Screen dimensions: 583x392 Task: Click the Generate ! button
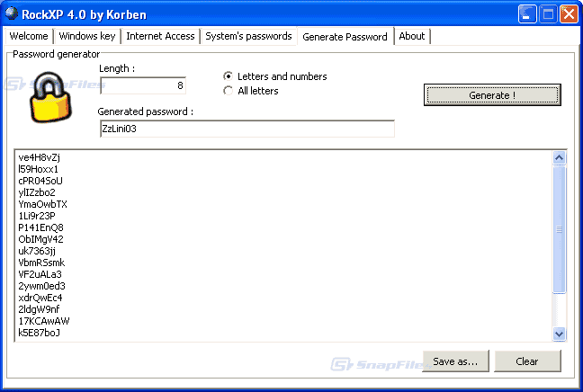pyautogui.click(x=492, y=95)
